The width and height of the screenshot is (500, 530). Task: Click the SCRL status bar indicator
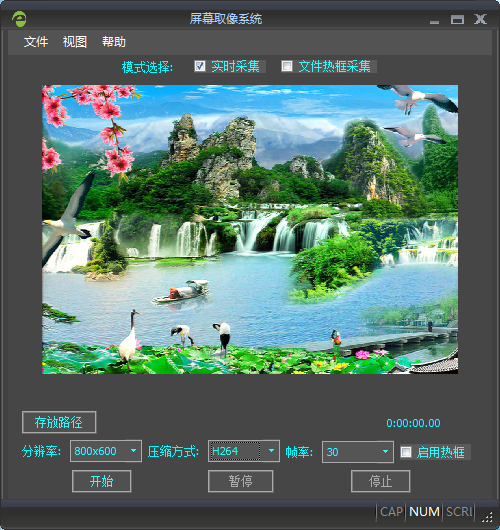[459, 511]
